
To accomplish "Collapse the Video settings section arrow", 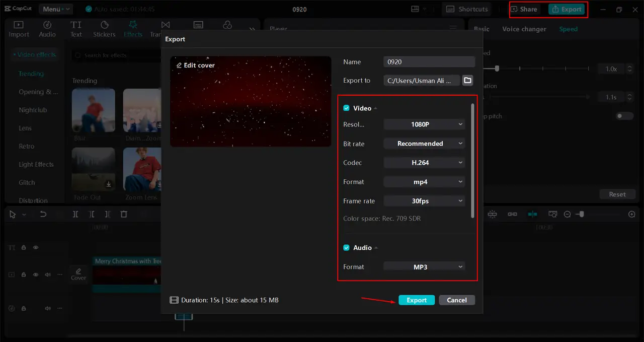I will click(375, 109).
